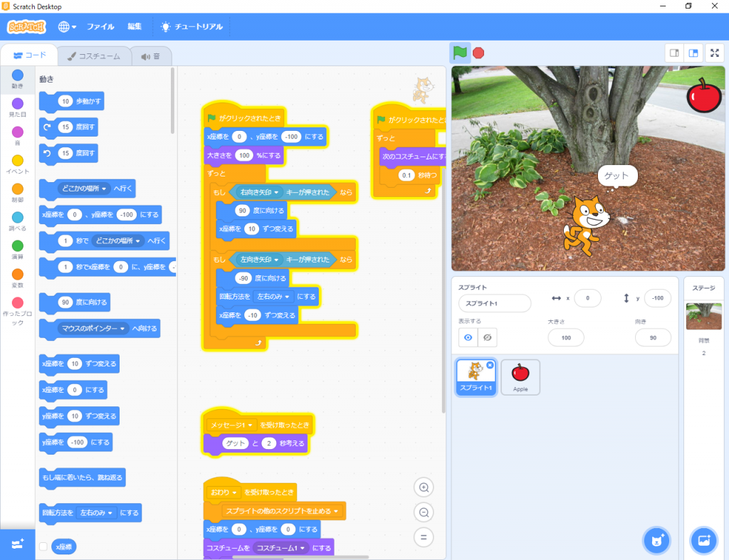Delete スプライト1 using its x badge
The image size is (729, 560).
pyautogui.click(x=490, y=365)
